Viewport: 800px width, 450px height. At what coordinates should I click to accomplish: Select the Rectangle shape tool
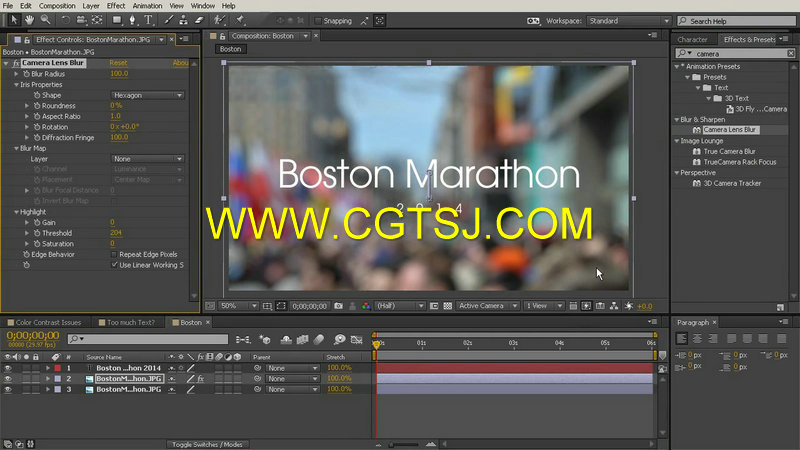point(117,20)
